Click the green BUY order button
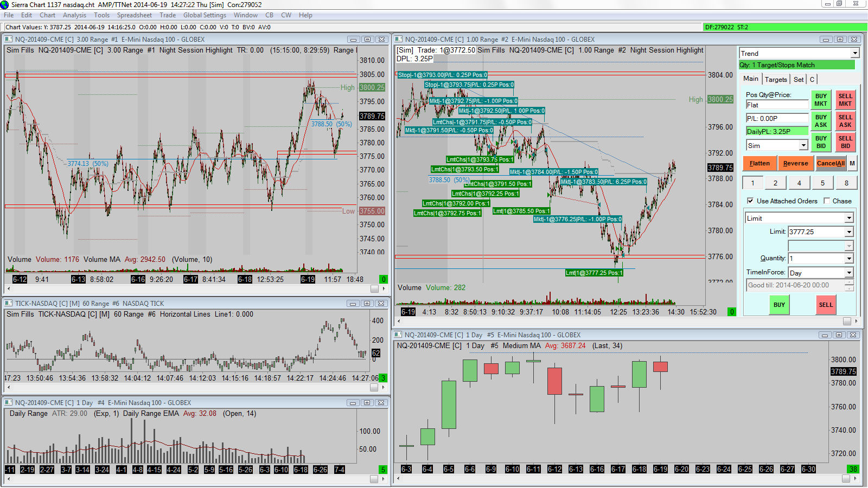 pos(779,305)
